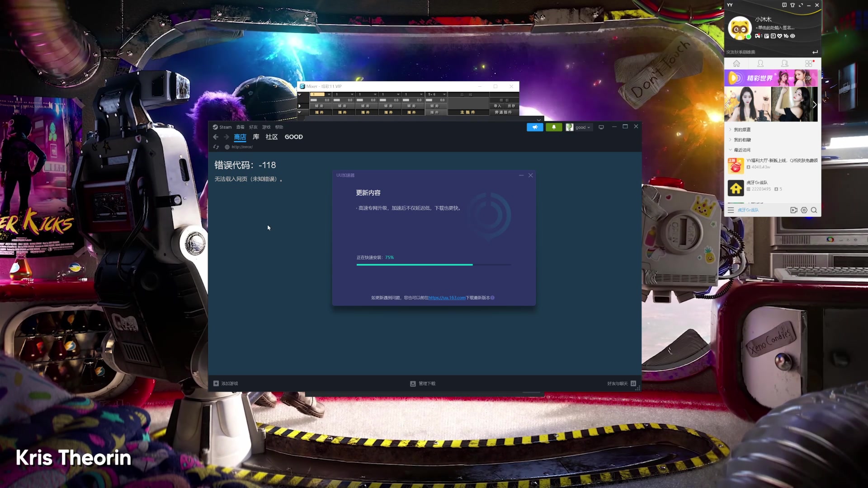The width and height of the screenshot is (868, 488).
Task: Click the http://error/ address field
Action: coord(242,147)
